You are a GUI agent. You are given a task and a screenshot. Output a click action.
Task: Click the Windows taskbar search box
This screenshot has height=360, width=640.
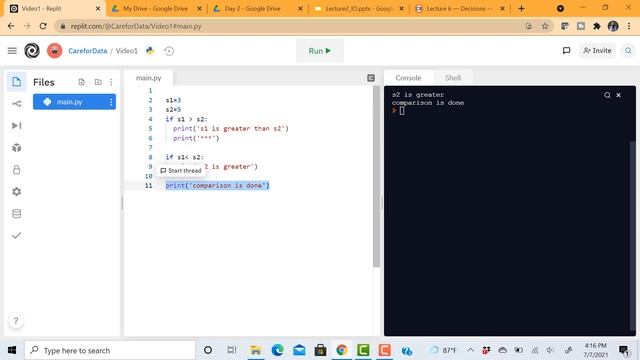110,350
